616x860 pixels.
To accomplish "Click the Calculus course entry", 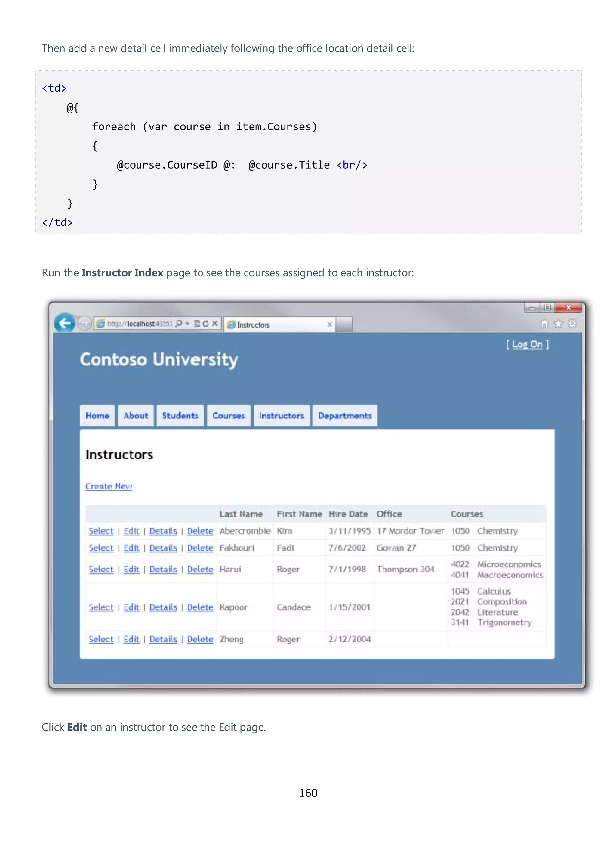I will tap(494, 591).
